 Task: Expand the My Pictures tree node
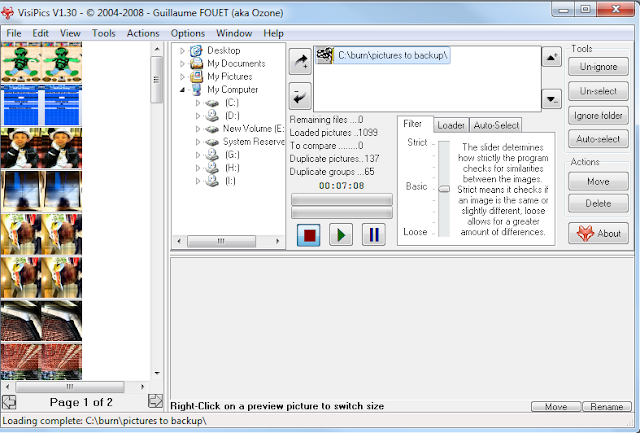click(182, 77)
